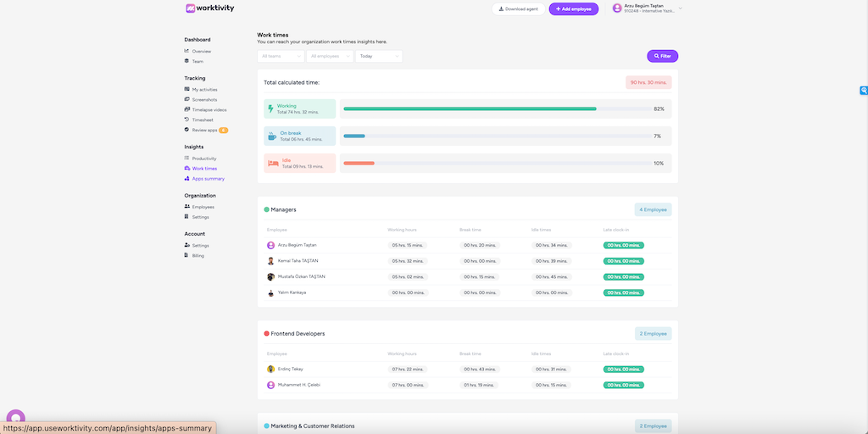This screenshot has height=434, width=868.
Task: Click the chat widget bubble icon
Action: [15, 418]
